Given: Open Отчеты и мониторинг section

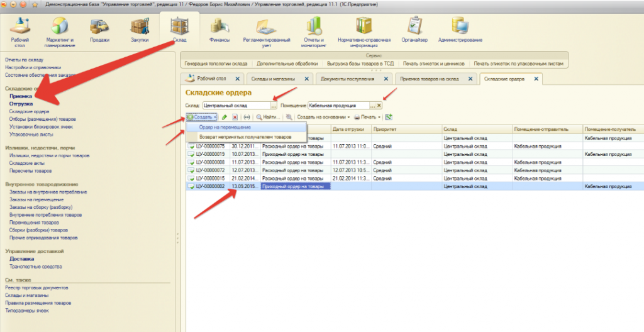Looking at the screenshot, I should point(313,30).
